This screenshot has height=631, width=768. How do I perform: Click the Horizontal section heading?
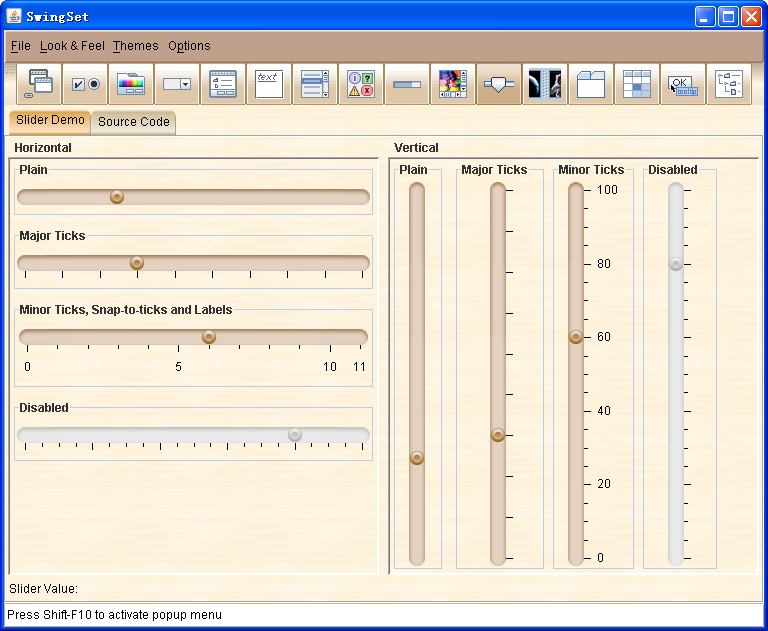pos(43,148)
